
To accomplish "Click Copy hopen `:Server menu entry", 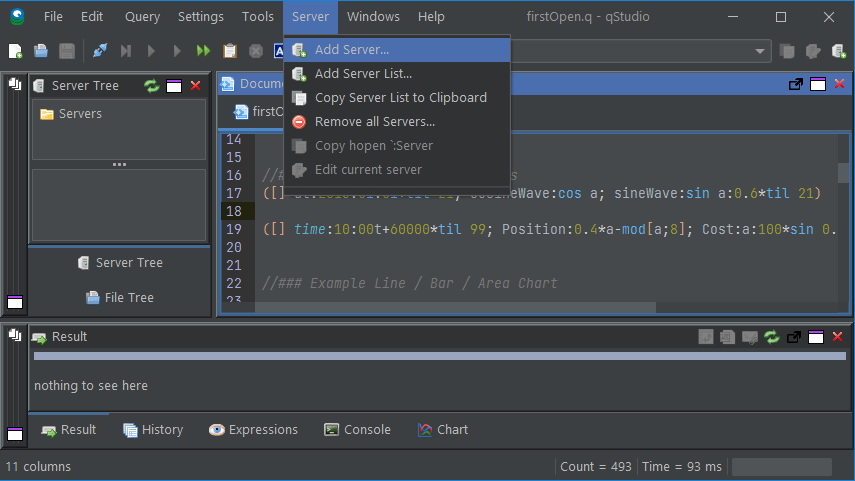I will coord(397,146).
